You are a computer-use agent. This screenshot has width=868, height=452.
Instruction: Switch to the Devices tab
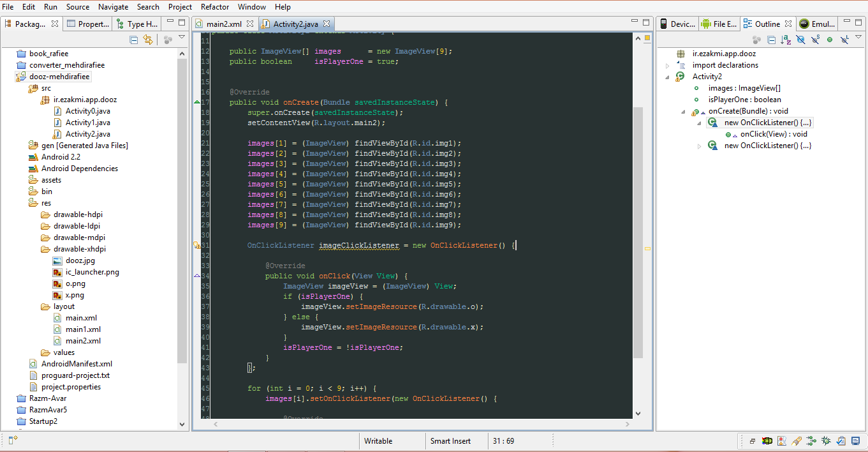677,24
